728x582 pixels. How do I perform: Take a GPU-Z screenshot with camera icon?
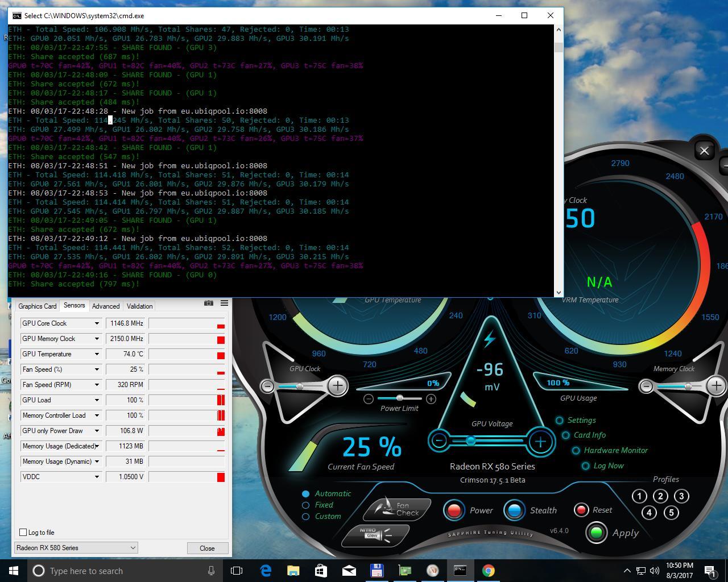209,304
